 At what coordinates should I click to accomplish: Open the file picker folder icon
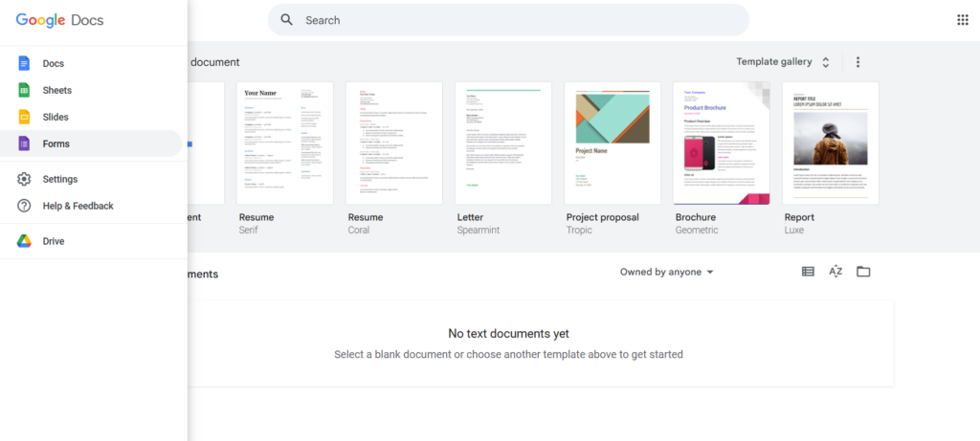863,272
